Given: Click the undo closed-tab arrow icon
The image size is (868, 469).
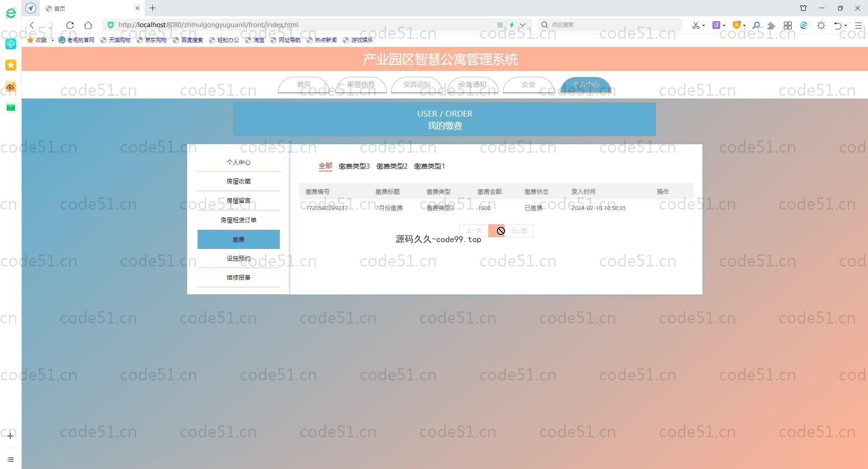Looking at the screenshot, I should click(x=838, y=25).
